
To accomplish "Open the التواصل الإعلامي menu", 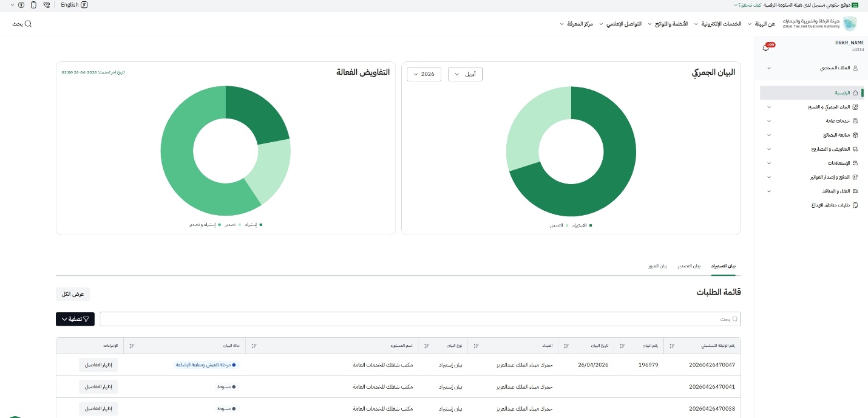I will pos(620,24).
